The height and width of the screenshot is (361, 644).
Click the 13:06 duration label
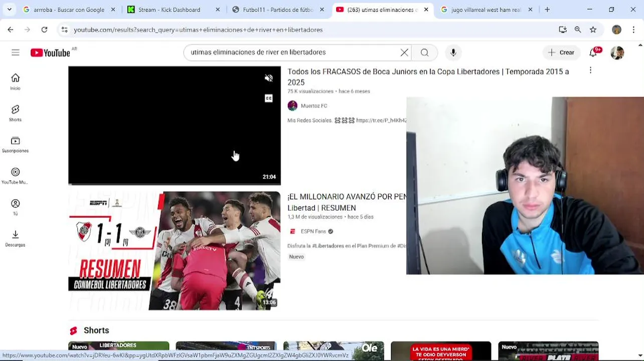tap(269, 302)
